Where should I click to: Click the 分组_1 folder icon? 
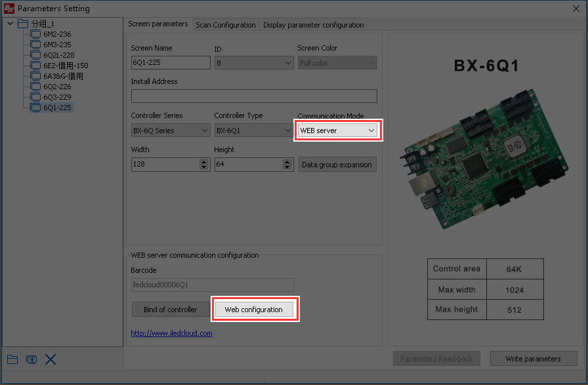(23, 24)
